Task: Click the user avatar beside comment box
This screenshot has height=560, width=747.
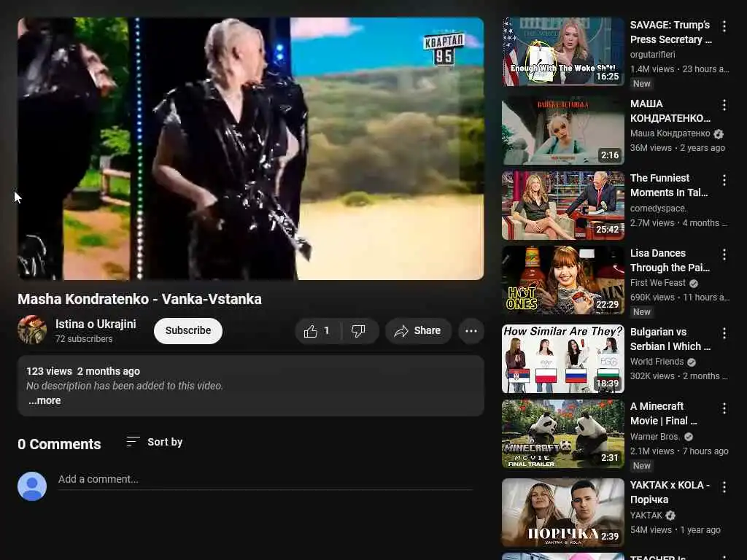Action: point(32,486)
